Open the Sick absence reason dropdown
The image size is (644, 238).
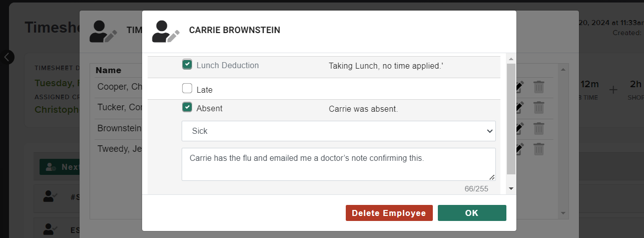coord(339,131)
